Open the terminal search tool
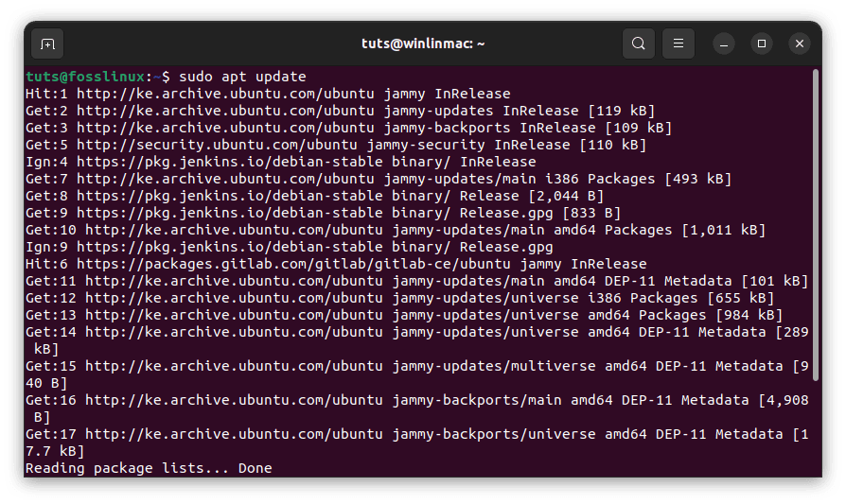This screenshot has height=504, width=846. (639, 43)
